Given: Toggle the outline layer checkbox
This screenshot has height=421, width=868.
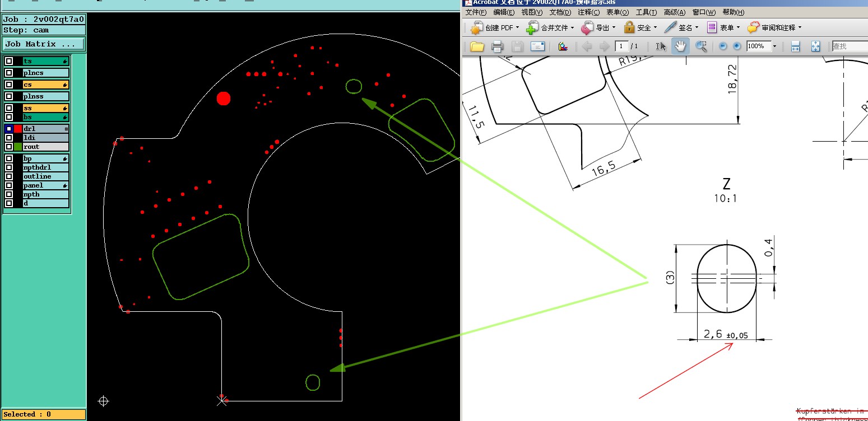Looking at the screenshot, I should pyautogui.click(x=9, y=176).
